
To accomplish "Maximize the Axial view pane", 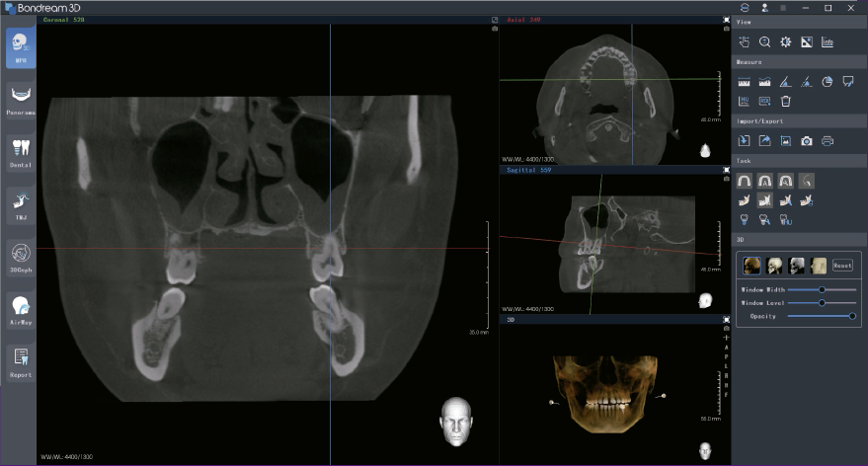I will [726, 20].
